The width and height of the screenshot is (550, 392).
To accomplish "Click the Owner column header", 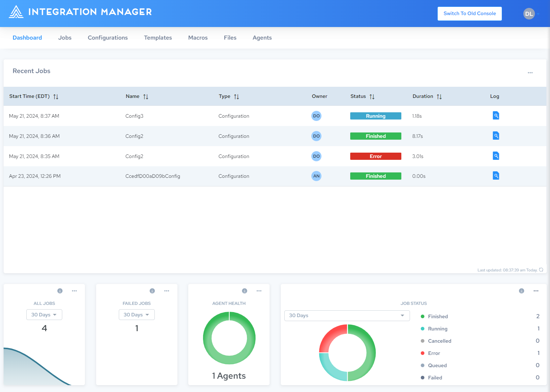I will pyautogui.click(x=320, y=96).
